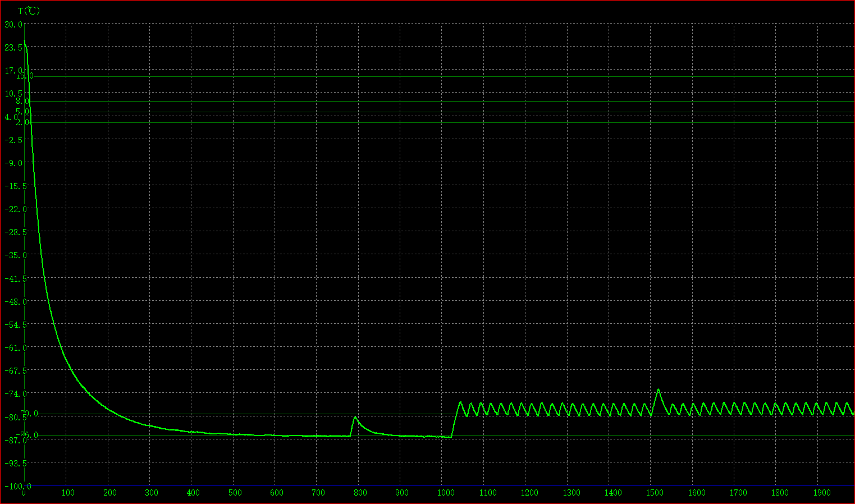The width and height of the screenshot is (855, 504).
Task: Select the -48.0 temperature axis label
Action: 15,301
